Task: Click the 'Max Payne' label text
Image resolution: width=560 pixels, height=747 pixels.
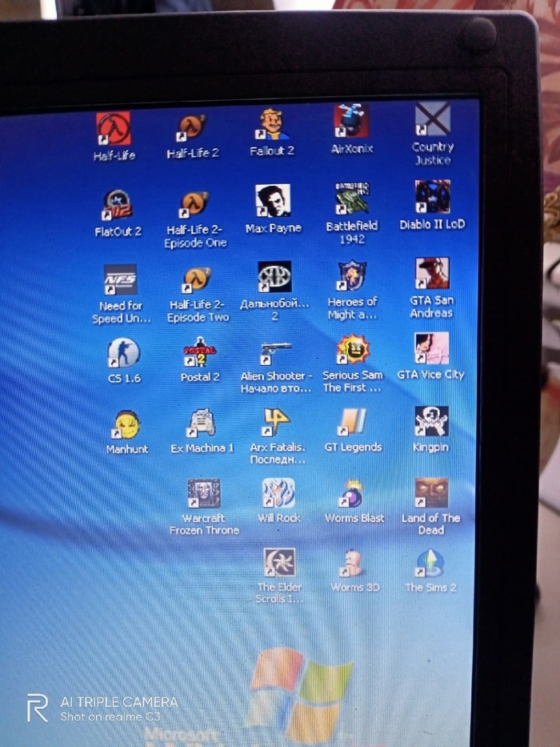Action: pyautogui.click(x=274, y=228)
